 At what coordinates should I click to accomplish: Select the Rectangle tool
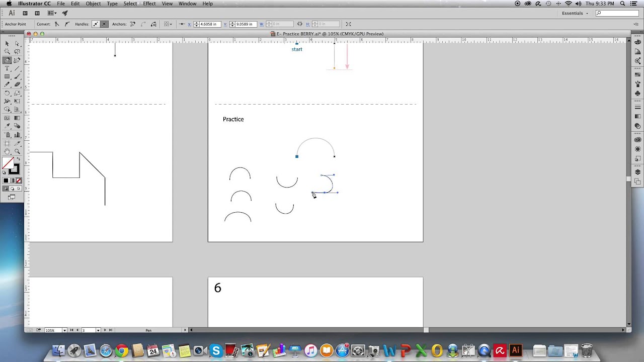(7, 76)
